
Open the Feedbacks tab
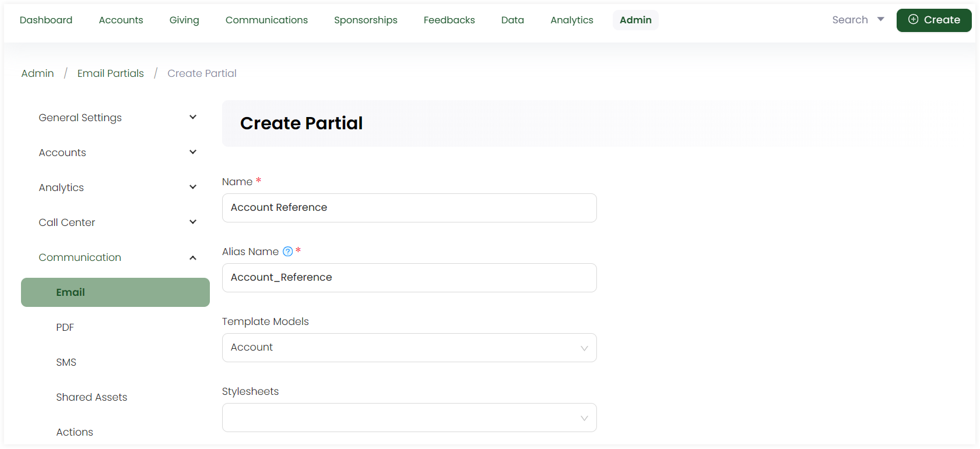pyautogui.click(x=449, y=20)
